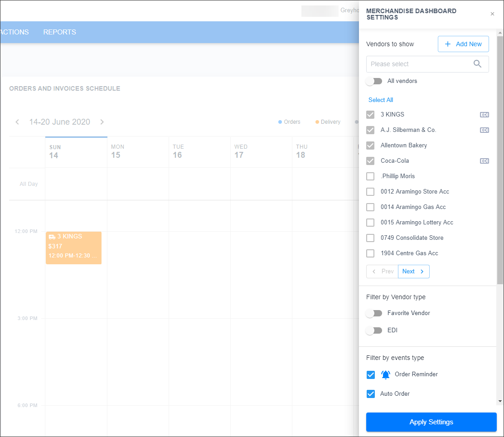Screen dimensions: 504x437
Task: Open the REPORTS menu
Action: tap(60, 32)
